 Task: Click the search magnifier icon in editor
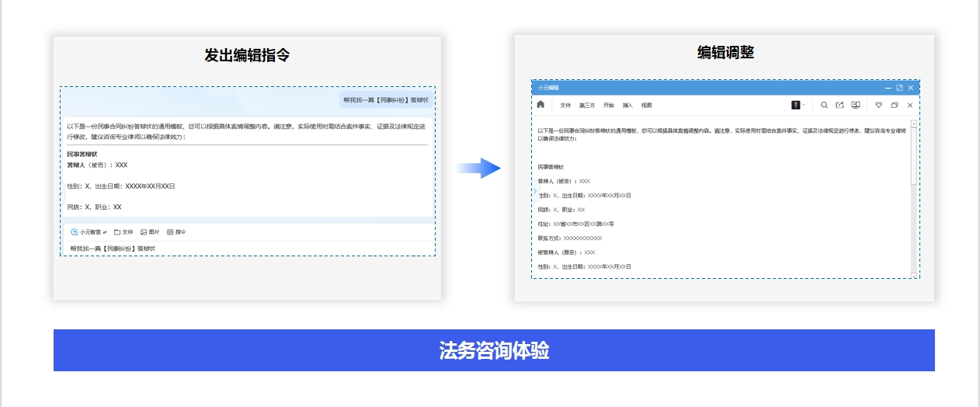click(825, 105)
